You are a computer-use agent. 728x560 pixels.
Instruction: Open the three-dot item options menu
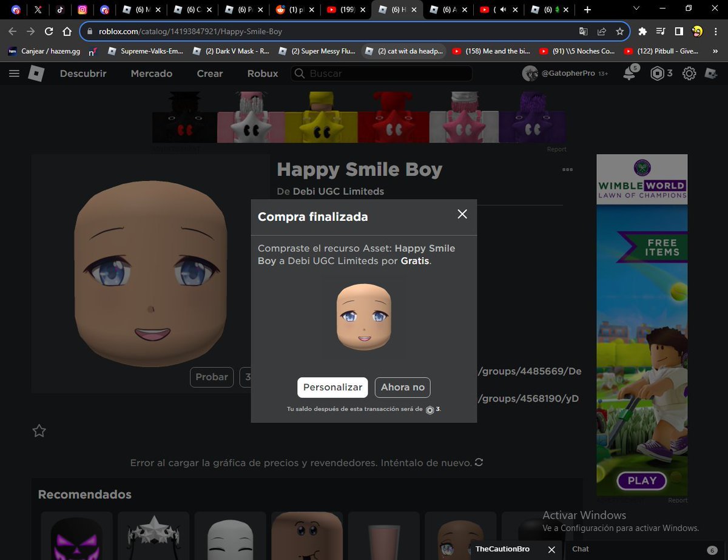point(567,170)
